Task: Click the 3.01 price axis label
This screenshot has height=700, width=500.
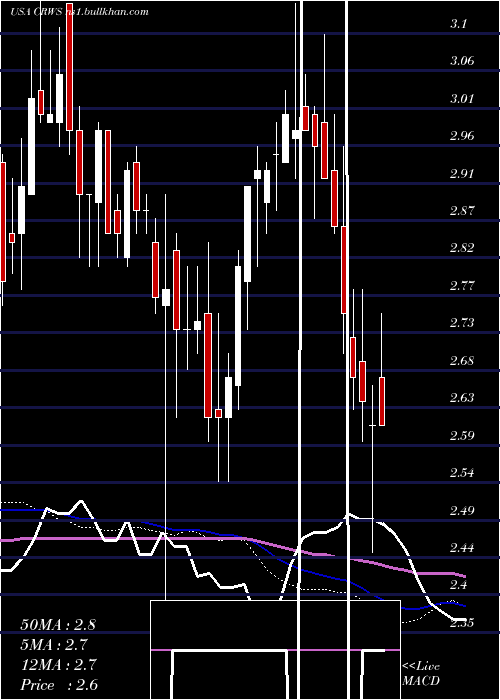Action: tap(462, 99)
